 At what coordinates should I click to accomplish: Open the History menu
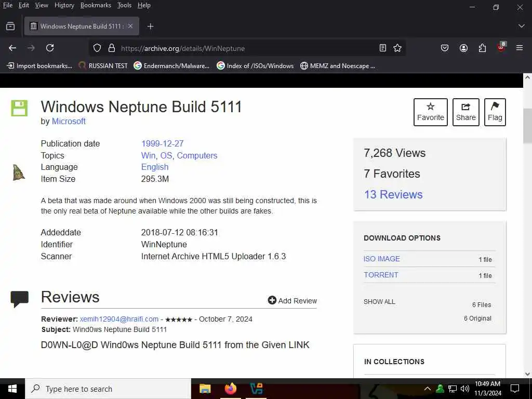(64, 5)
